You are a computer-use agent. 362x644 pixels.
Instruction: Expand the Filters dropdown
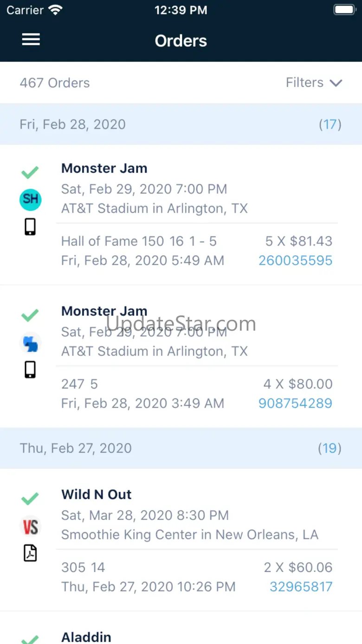point(314,83)
